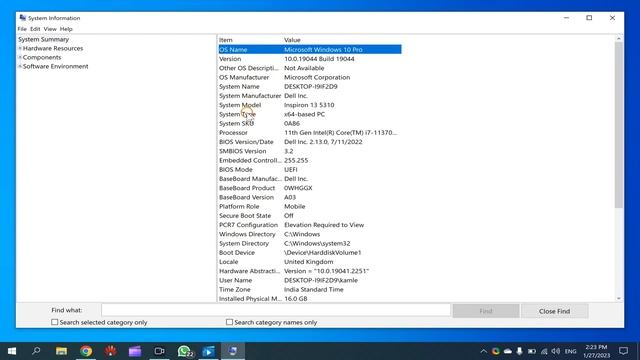Select Software Environment tree item
This screenshot has width=640, height=360.
(56, 66)
